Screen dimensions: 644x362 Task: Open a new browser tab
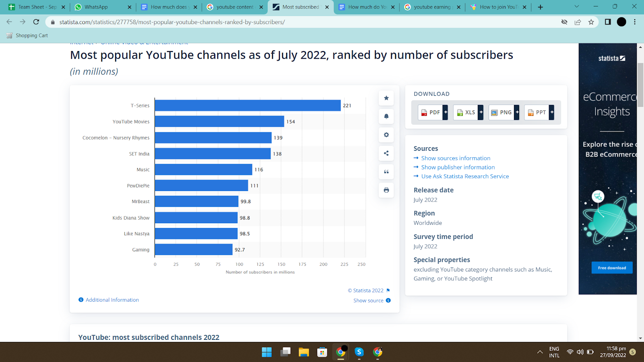coord(540,7)
